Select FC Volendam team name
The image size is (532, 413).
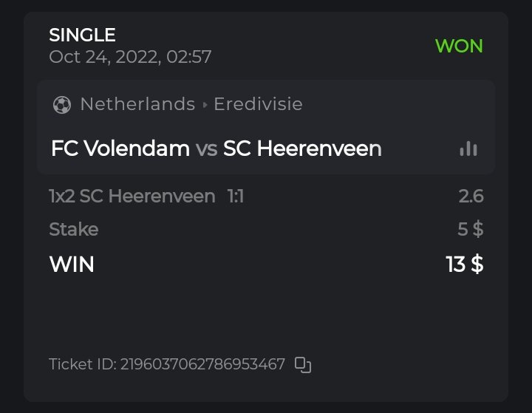click(x=120, y=149)
